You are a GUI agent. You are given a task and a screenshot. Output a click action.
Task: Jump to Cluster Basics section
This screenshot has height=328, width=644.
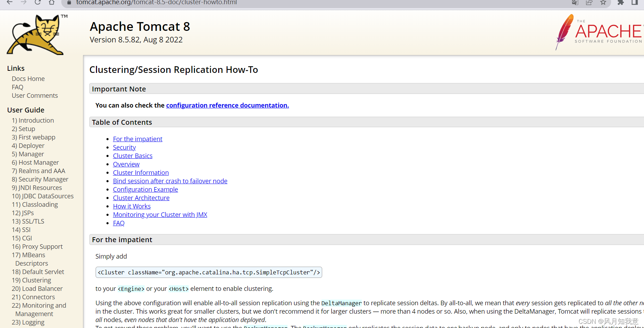pos(133,156)
